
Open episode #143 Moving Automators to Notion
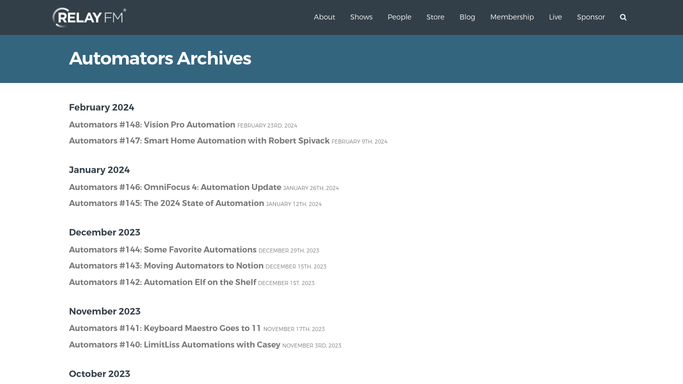pos(166,266)
